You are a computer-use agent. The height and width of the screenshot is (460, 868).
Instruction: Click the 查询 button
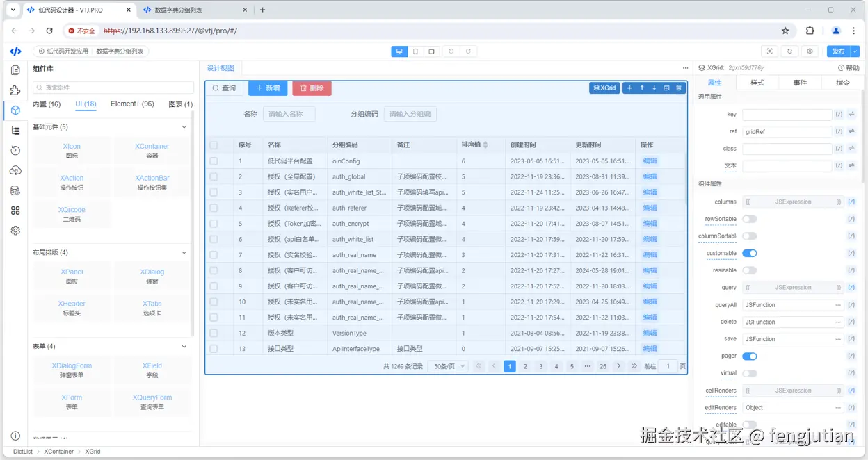pos(224,88)
